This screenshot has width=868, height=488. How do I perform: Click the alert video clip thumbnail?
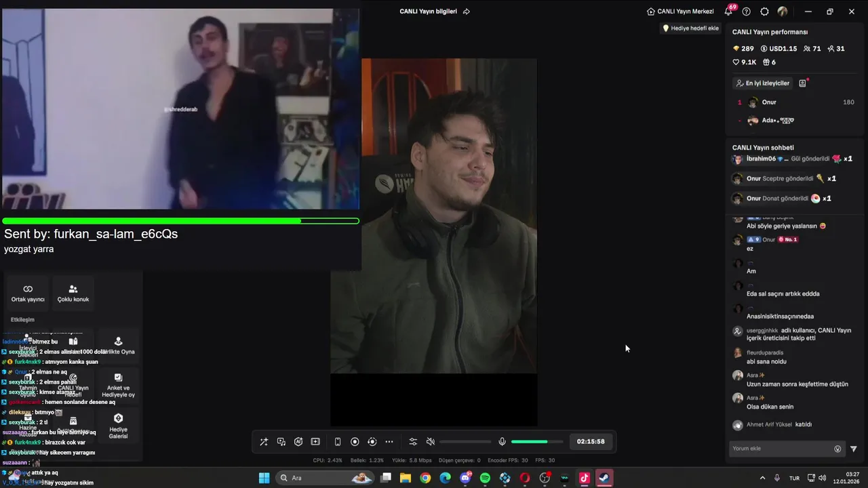pos(180,109)
